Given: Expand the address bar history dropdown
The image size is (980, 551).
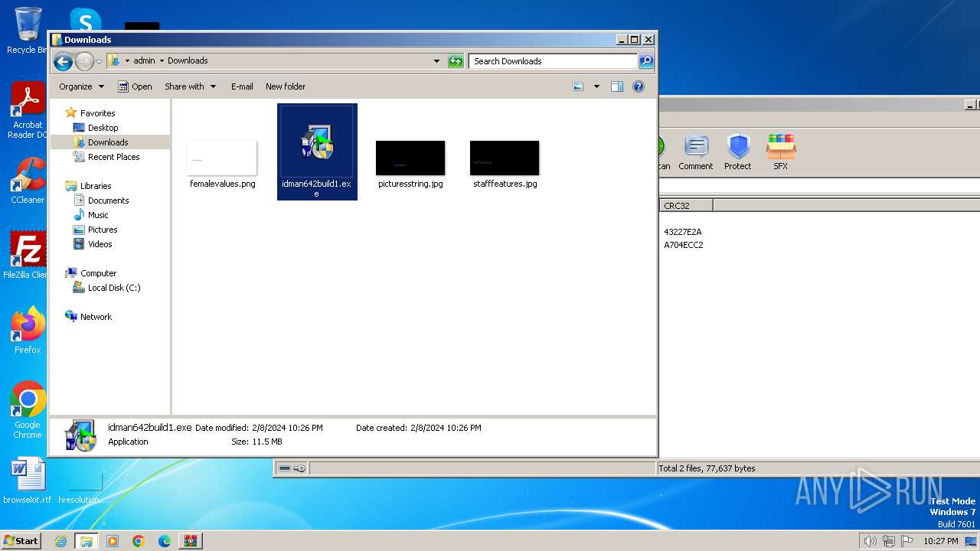Looking at the screenshot, I should pos(436,61).
